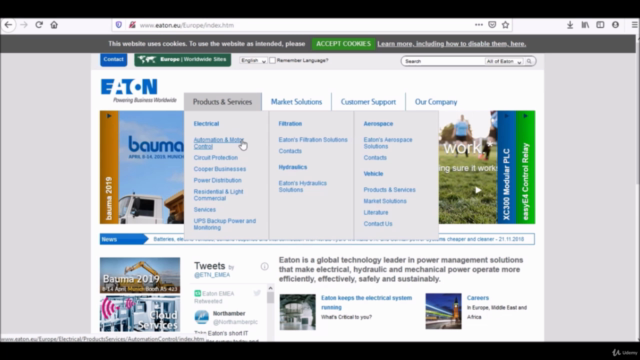Bookmark this page with star icon

coord(505,25)
